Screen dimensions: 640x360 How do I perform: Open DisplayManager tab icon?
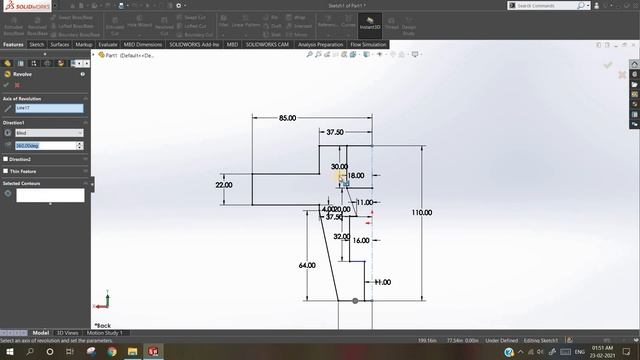pos(61,63)
